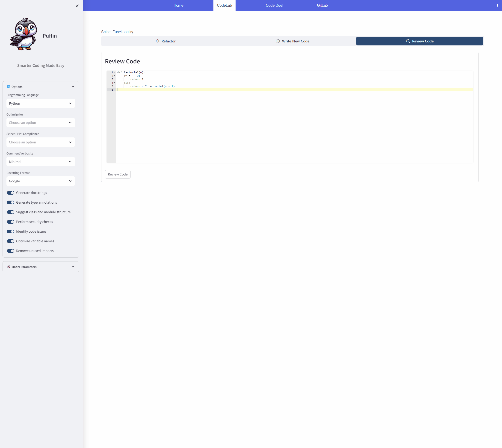Toggle the Perform security checks switch
Viewport: 502px width, 448px height.
[10, 222]
